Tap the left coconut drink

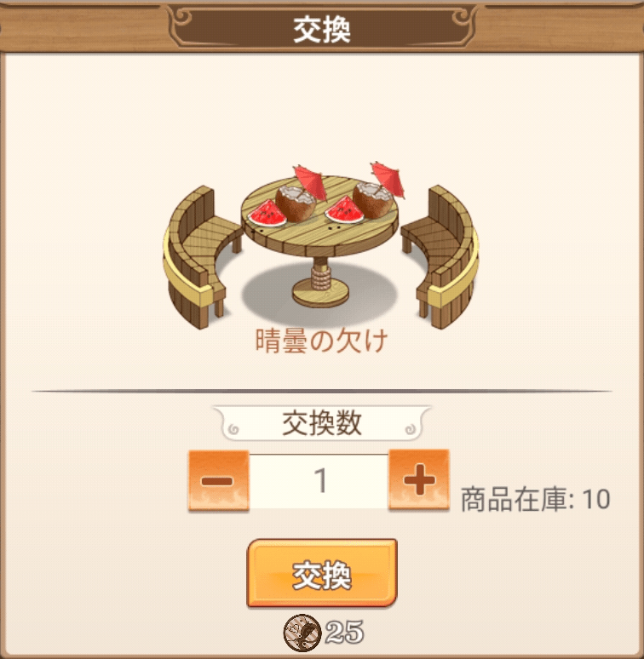tap(295, 204)
